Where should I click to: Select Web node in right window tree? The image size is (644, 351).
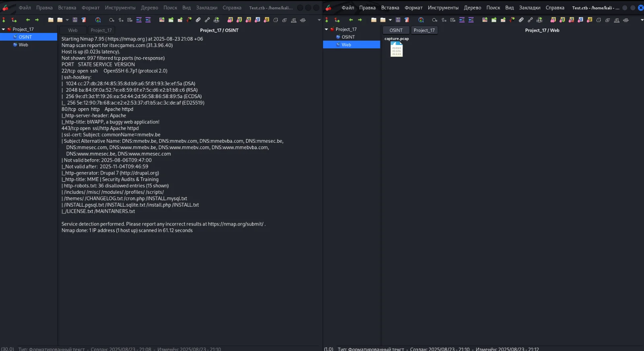(x=351, y=45)
